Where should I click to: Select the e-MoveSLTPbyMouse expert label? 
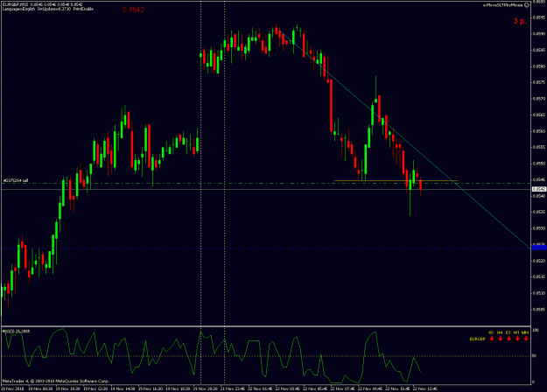click(502, 5)
